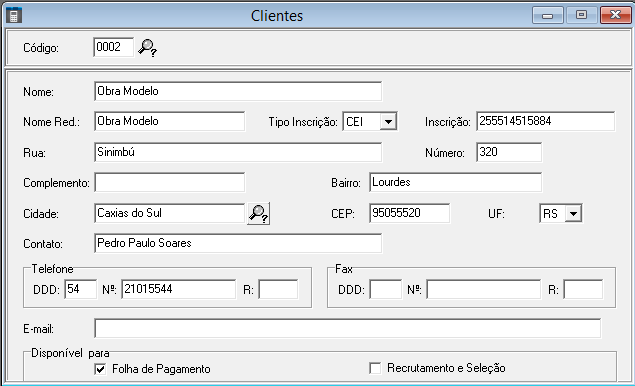Open the city lookup magnifier beside Cidade
635x386 pixels.
pyautogui.click(x=258, y=213)
